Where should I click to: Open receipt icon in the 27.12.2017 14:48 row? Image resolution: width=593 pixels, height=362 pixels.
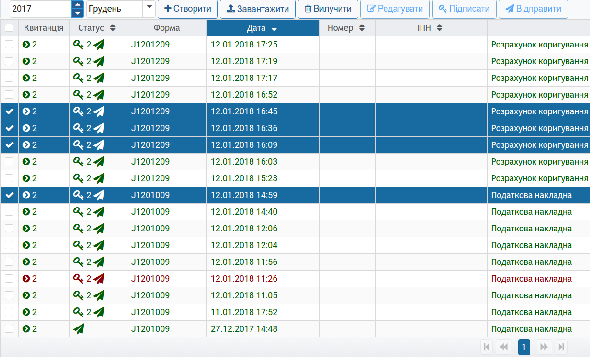point(26,329)
